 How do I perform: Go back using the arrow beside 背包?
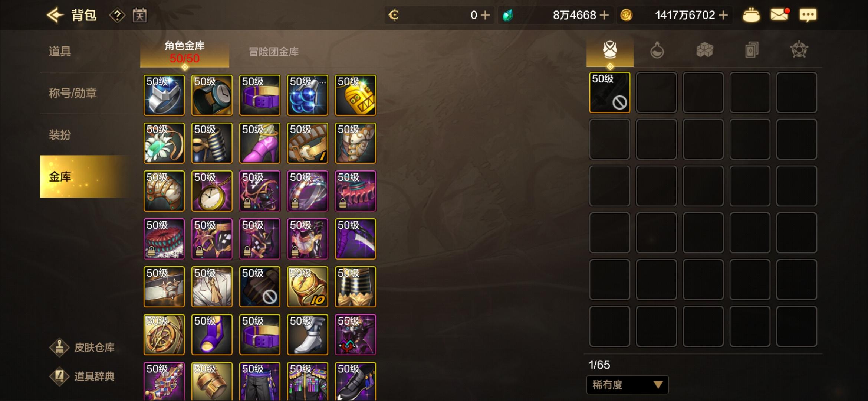(x=55, y=15)
